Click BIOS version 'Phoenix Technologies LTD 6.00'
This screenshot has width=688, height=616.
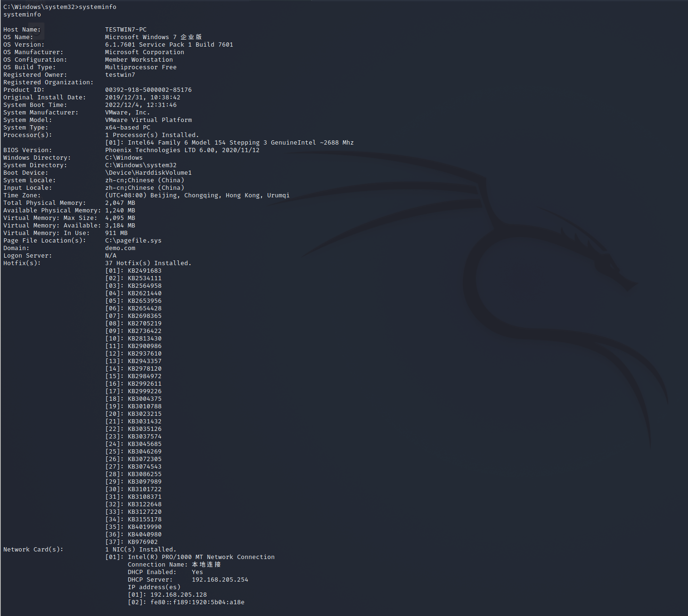162,150
